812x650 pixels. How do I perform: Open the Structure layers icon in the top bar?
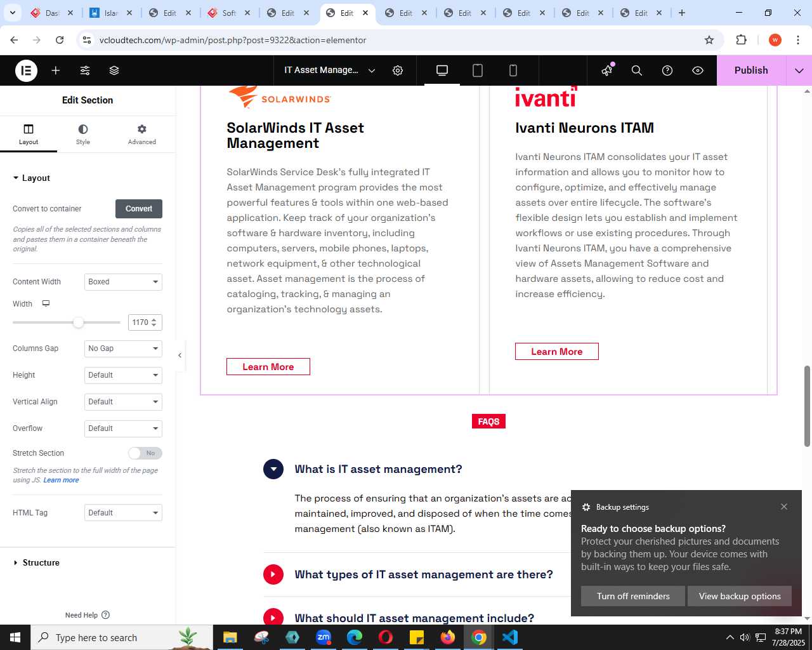114,70
